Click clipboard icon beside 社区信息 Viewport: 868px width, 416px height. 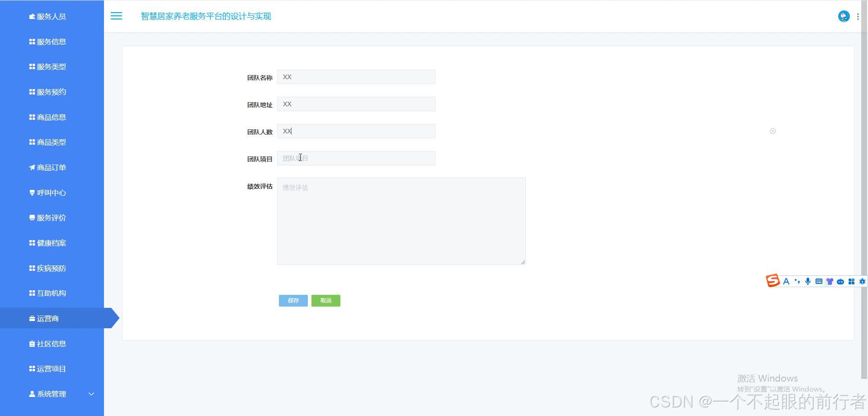click(x=32, y=344)
